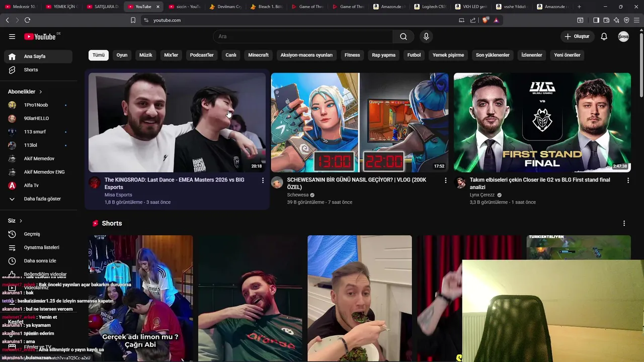Select Minecraft filter chip

point(259,55)
